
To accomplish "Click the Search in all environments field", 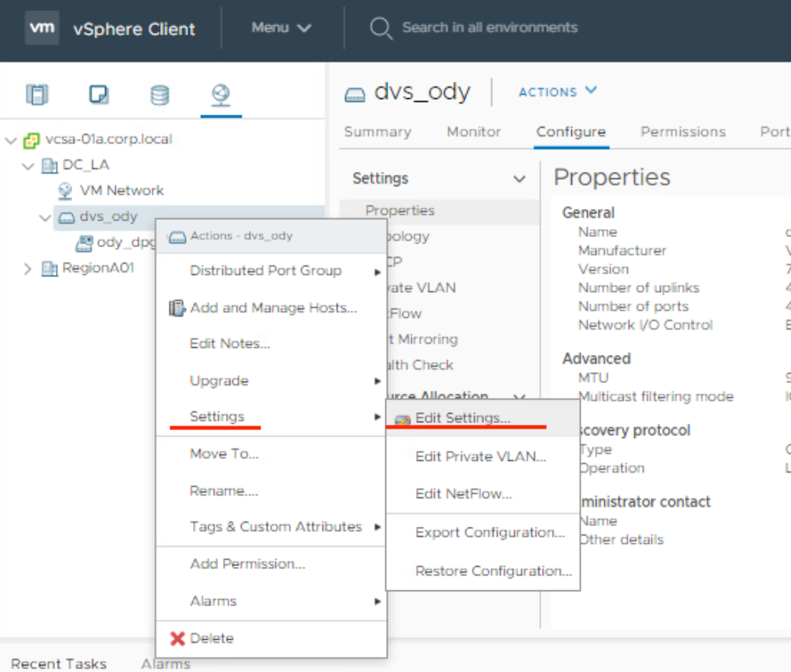I will pyautogui.click(x=490, y=27).
